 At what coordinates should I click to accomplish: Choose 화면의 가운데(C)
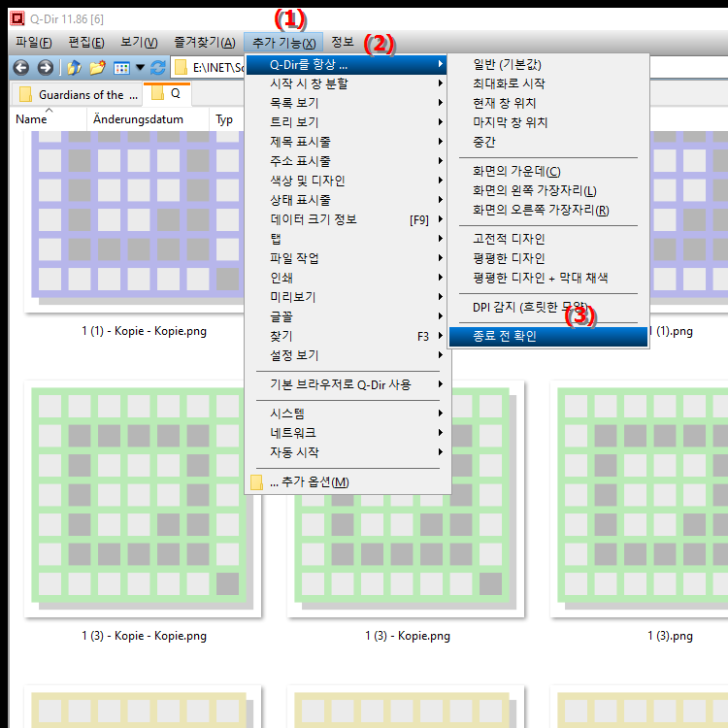pos(547,171)
